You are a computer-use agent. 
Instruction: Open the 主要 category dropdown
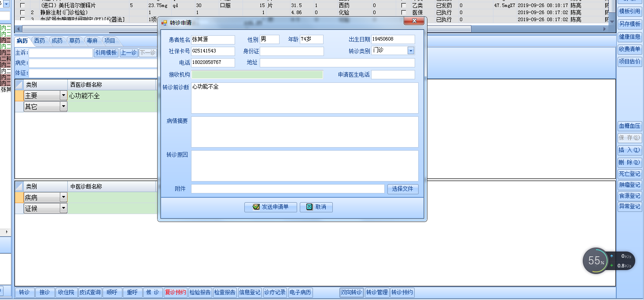[63, 96]
